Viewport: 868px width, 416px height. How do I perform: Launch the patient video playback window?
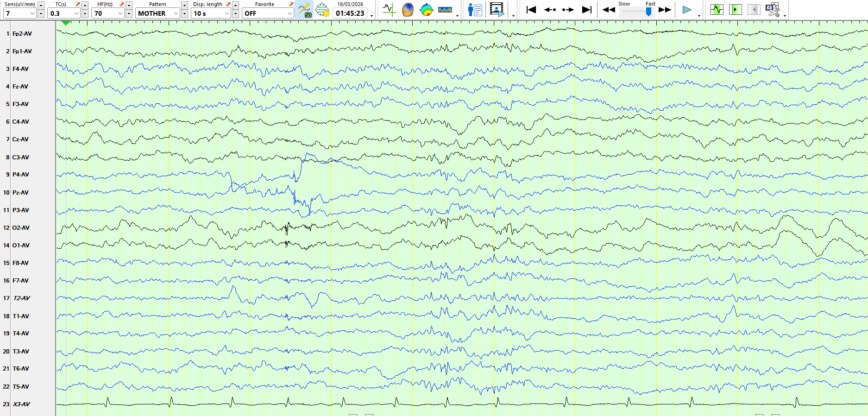point(497,10)
